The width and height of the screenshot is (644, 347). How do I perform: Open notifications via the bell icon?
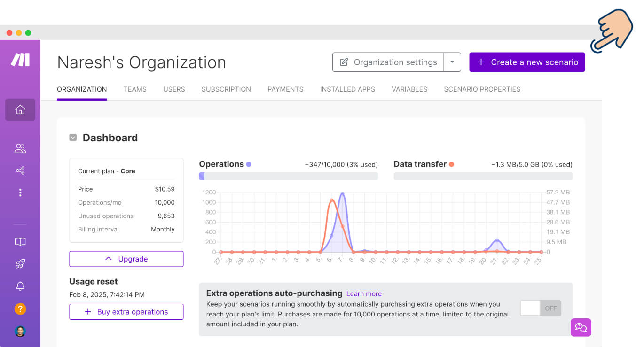pos(20,286)
